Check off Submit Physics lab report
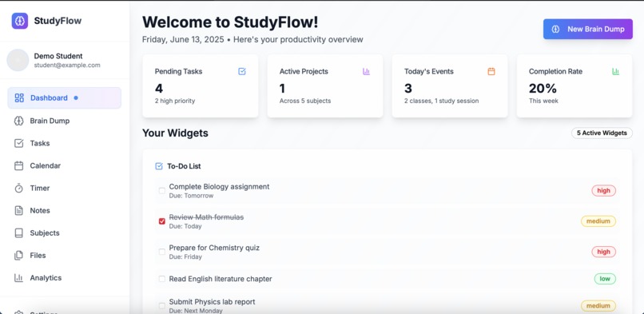644x314 pixels. (x=162, y=306)
